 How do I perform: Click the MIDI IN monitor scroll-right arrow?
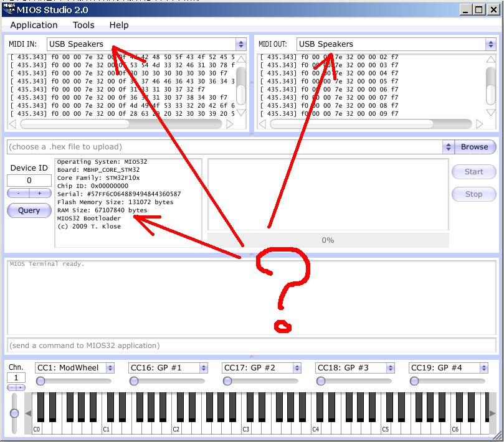[229, 124]
